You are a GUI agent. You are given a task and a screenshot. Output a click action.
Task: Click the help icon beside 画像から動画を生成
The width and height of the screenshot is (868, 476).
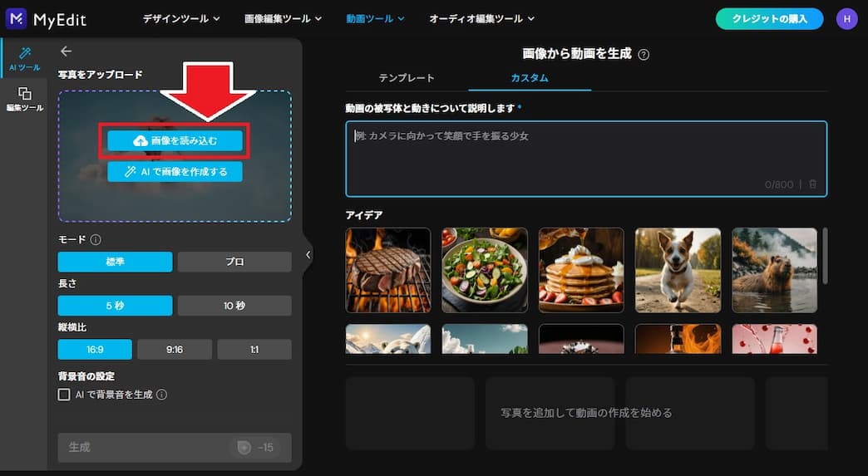(644, 55)
